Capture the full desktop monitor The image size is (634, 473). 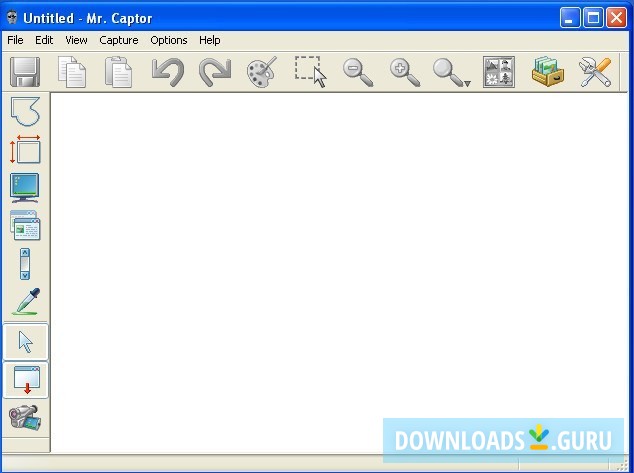pyautogui.click(x=25, y=188)
